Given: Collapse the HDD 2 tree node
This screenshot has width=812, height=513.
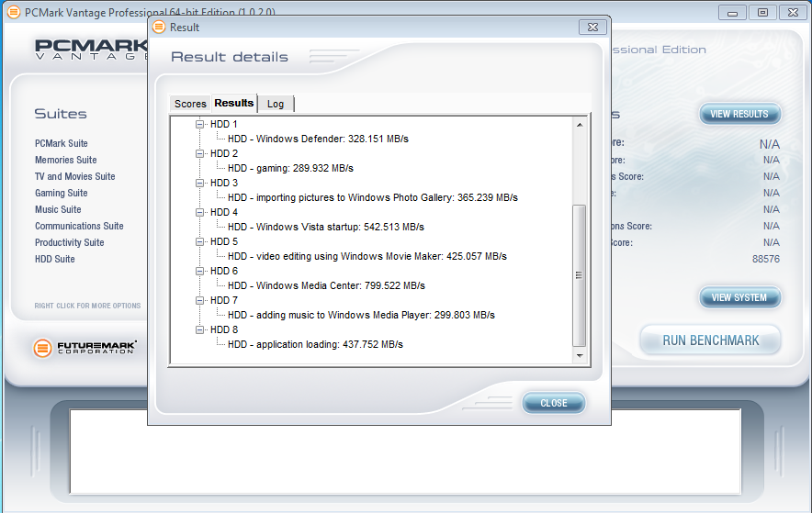Looking at the screenshot, I should [199, 153].
